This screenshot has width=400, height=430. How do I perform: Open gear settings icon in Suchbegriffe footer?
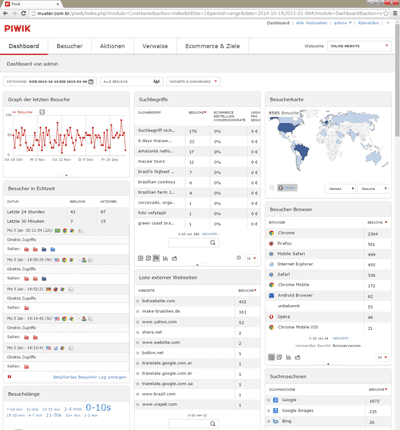coord(239,258)
